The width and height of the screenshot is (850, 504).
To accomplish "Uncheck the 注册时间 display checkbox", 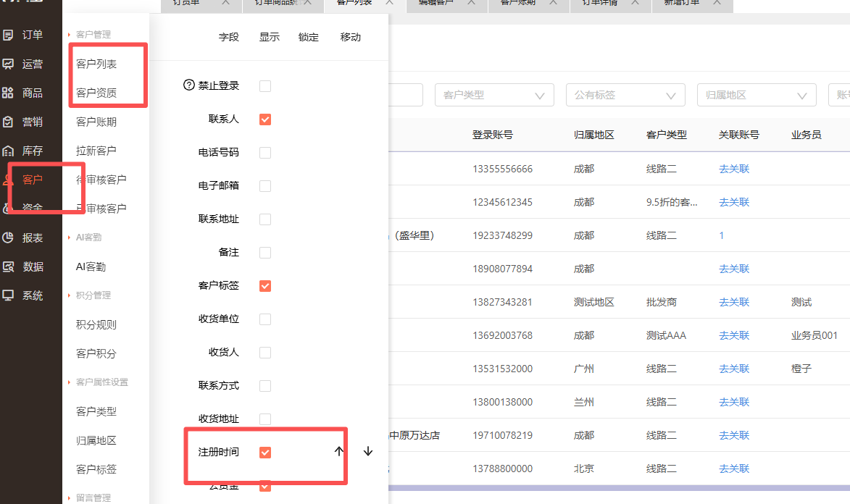I will click(265, 453).
